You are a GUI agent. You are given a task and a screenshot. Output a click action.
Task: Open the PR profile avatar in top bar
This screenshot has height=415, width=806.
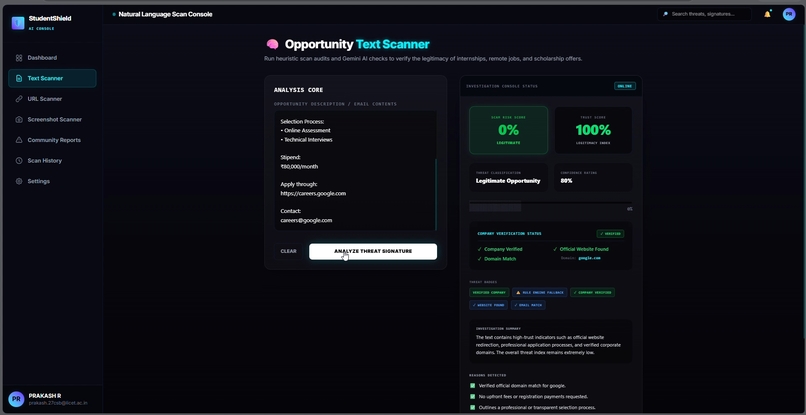(x=789, y=14)
